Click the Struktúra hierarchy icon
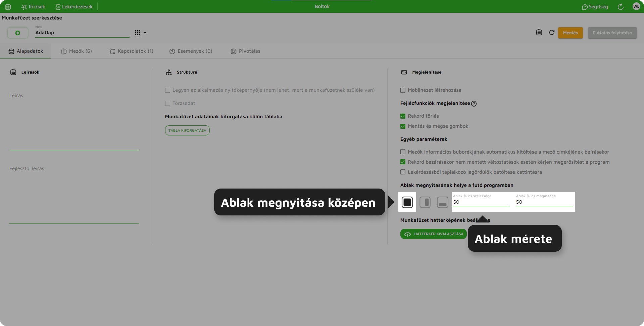Image resolution: width=644 pixels, height=326 pixels. point(169,72)
